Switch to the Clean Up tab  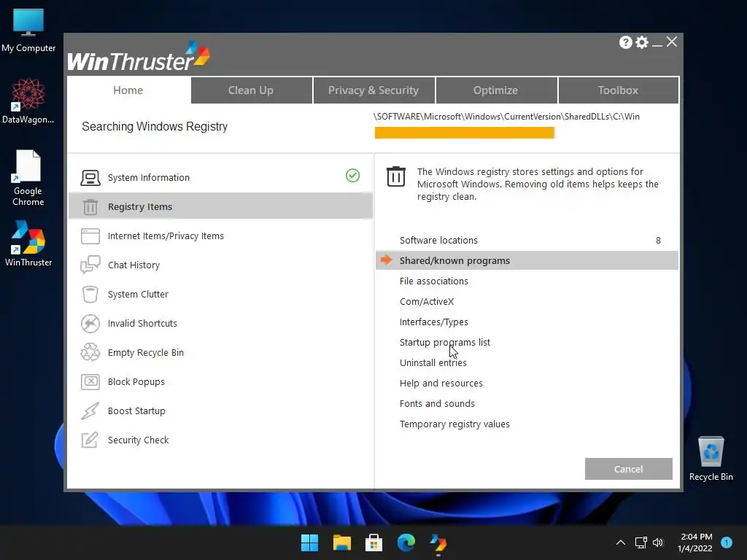(251, 90)
